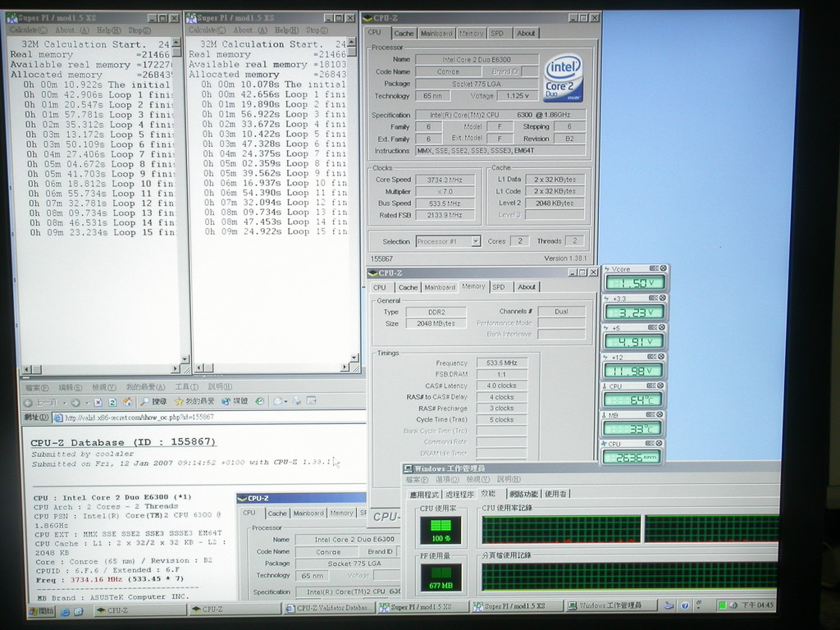The width and height of the screenshot is (840, 630).
Task: Click the page icon in the address bar
Action: [x=58, y=418]
